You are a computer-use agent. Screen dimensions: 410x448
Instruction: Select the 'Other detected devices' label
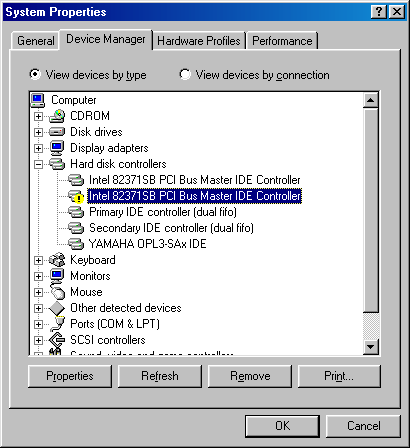126,308
